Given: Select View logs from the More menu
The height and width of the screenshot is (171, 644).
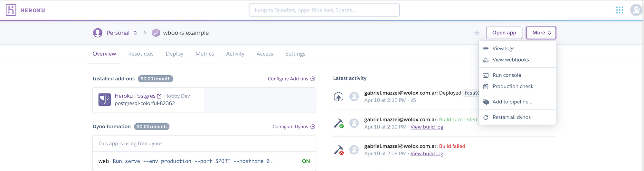Looking at the screenshot, I should (x=517, y=49).
